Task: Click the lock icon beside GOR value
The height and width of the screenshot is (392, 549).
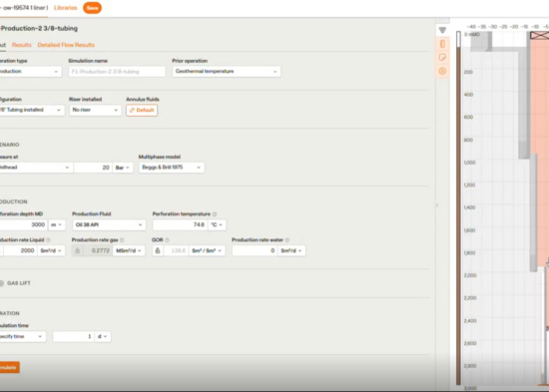Action: 158,250
